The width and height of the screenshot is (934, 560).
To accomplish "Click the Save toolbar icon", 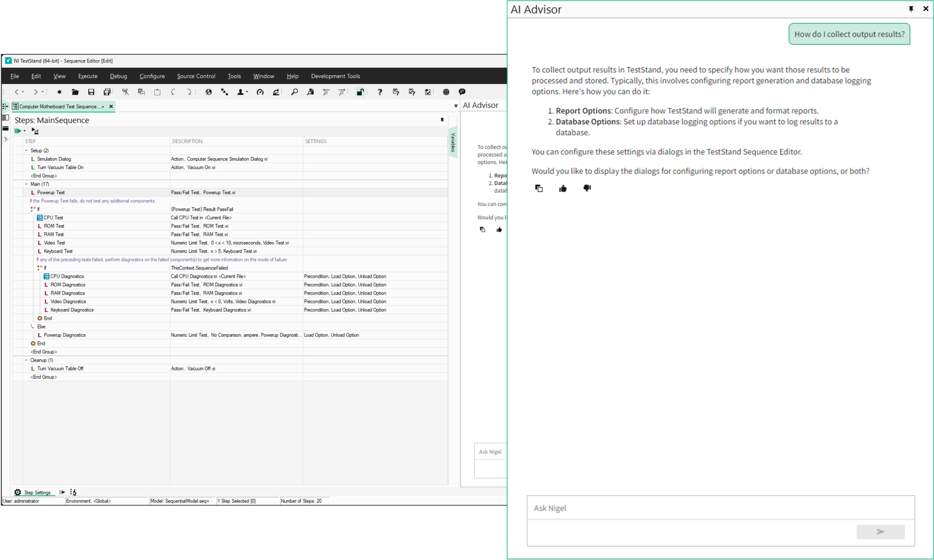I will click(x=91, y=92).
